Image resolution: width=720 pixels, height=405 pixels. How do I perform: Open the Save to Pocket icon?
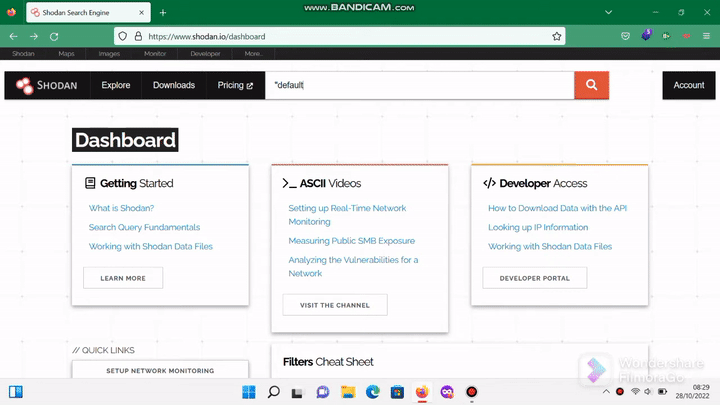point(625,36)
